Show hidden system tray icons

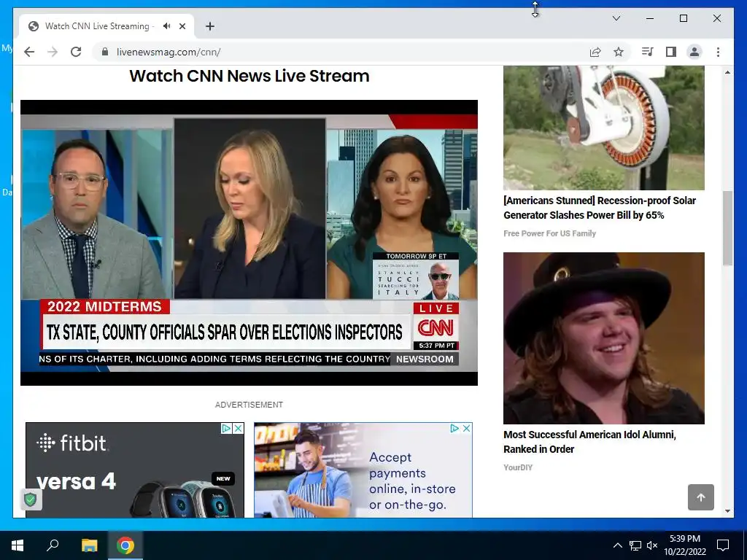pyautogui.click(x=617, y=545)
